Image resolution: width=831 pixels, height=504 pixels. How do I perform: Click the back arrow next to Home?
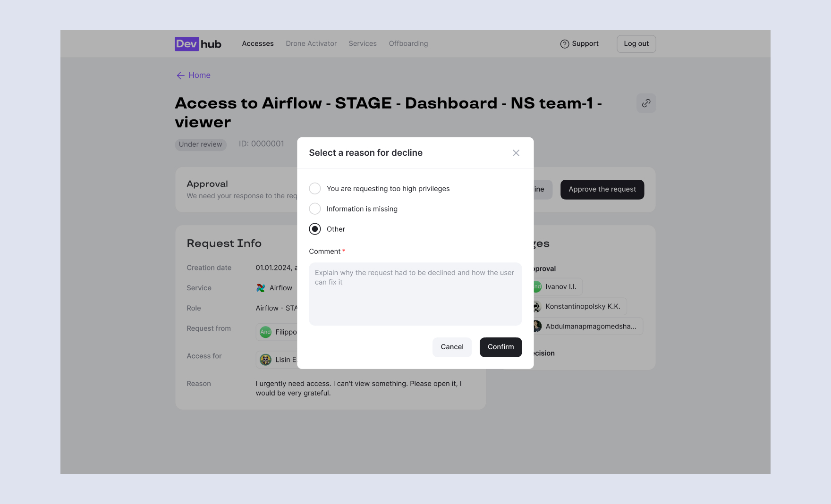(x=180, y=76)
